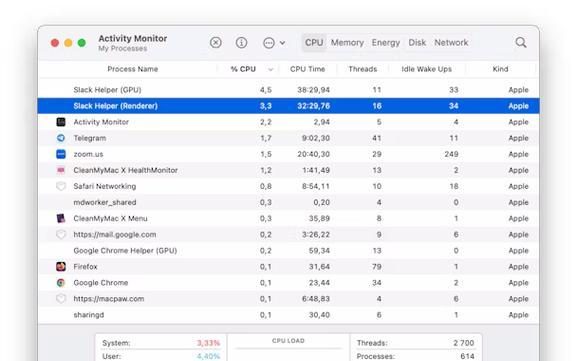Viewport: 577px width, 361px height.
Task: Click the thread count 79 for Firefox
Action: pyautogui.click(x=376, y=266)
